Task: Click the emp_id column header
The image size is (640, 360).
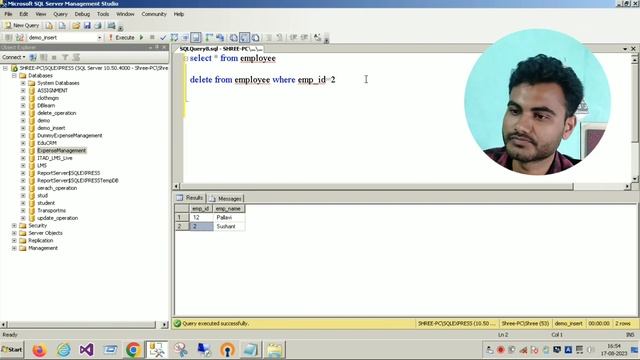Action: click(201, 209)
